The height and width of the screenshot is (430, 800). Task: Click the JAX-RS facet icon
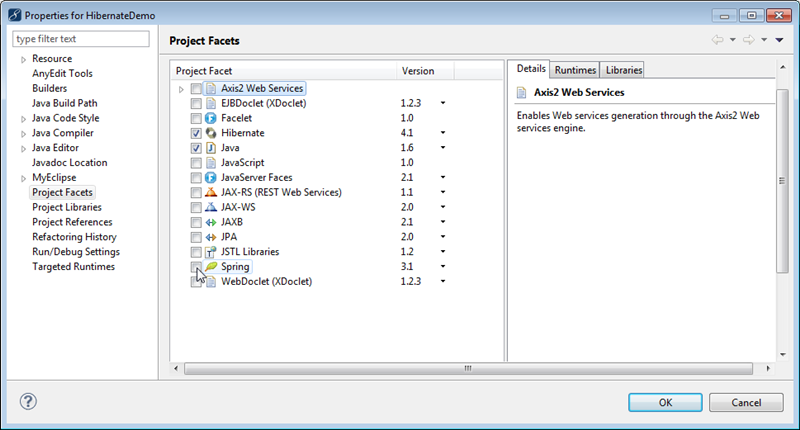211,192
